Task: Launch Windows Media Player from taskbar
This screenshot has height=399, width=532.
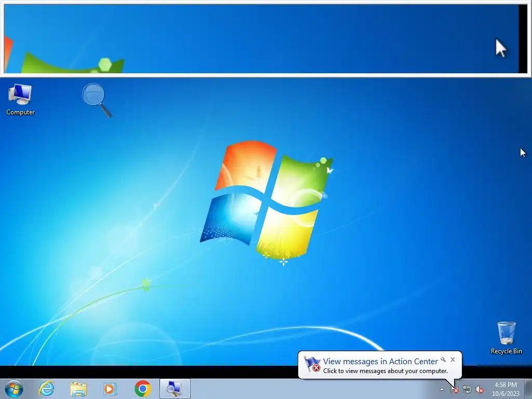Action: (110, 389)
